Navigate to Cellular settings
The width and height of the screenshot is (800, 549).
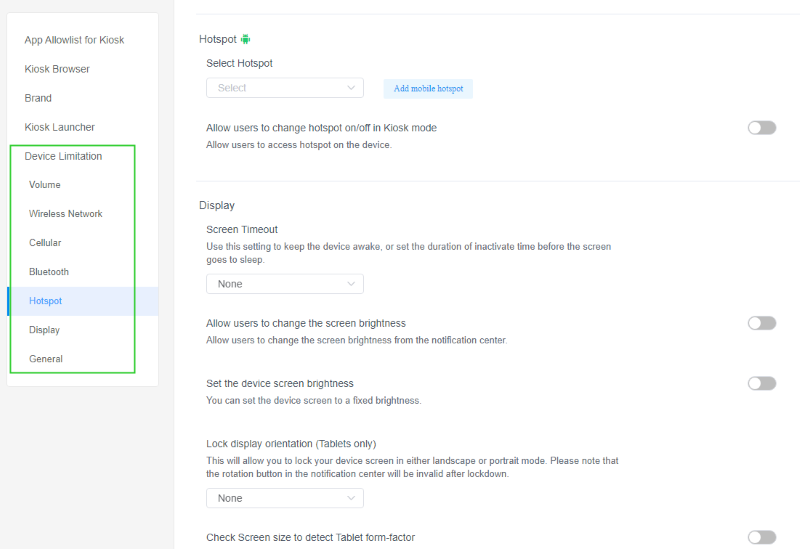45,243
